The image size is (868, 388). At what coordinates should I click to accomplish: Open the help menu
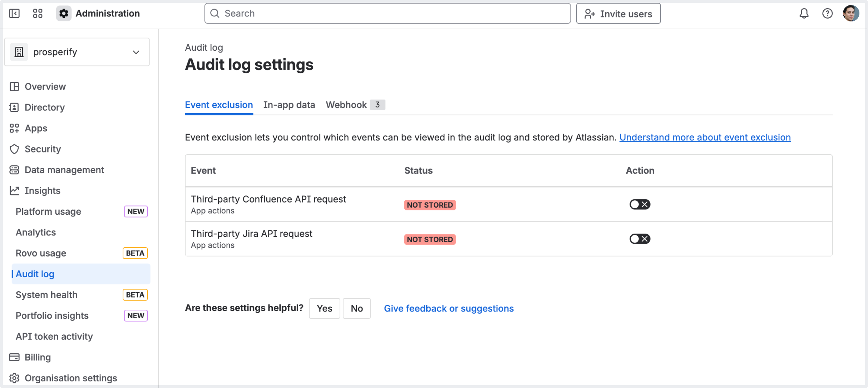point(827,13)
